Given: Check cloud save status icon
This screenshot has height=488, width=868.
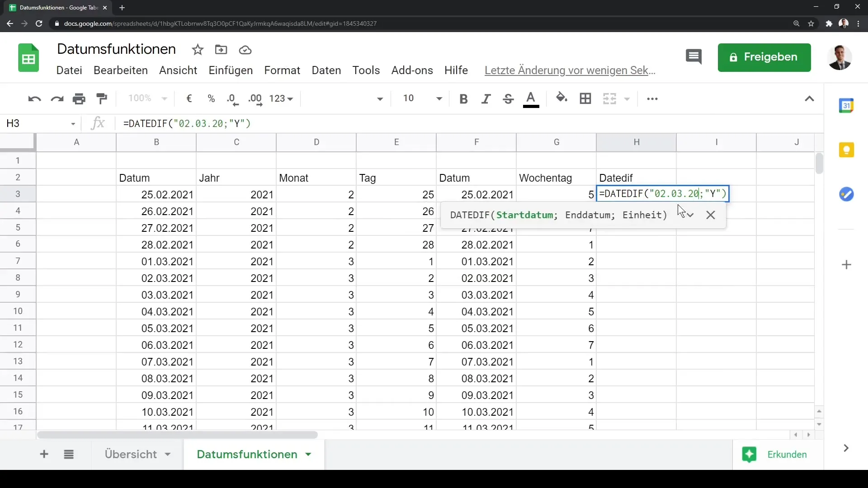Looking at the screenshot, I should [245, 50].
